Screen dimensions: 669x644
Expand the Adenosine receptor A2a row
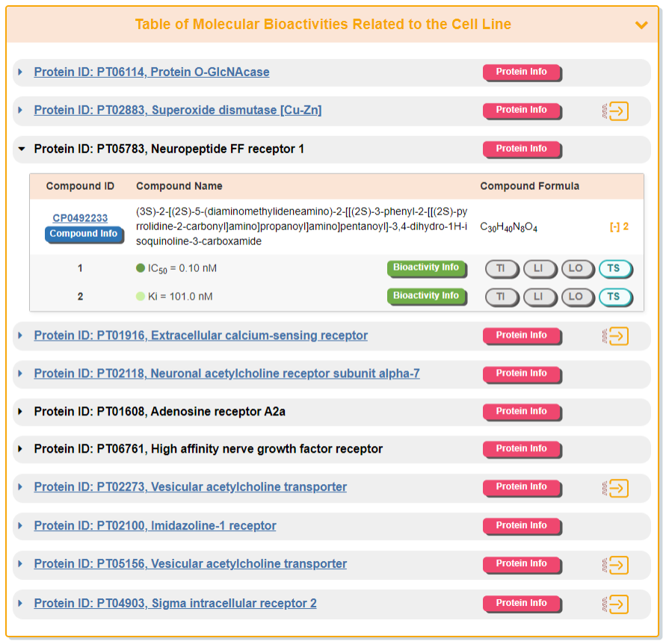click(20, 412)
